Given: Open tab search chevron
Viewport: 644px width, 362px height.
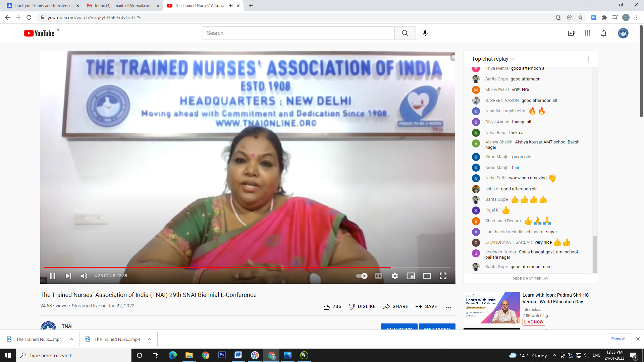Looking at the screenshot, I should [x=590, y=5].
